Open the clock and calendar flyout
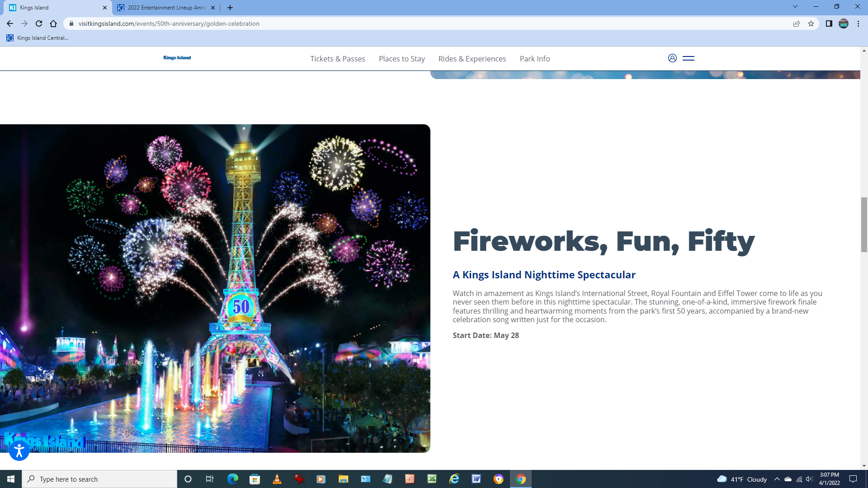 [829, 479]
